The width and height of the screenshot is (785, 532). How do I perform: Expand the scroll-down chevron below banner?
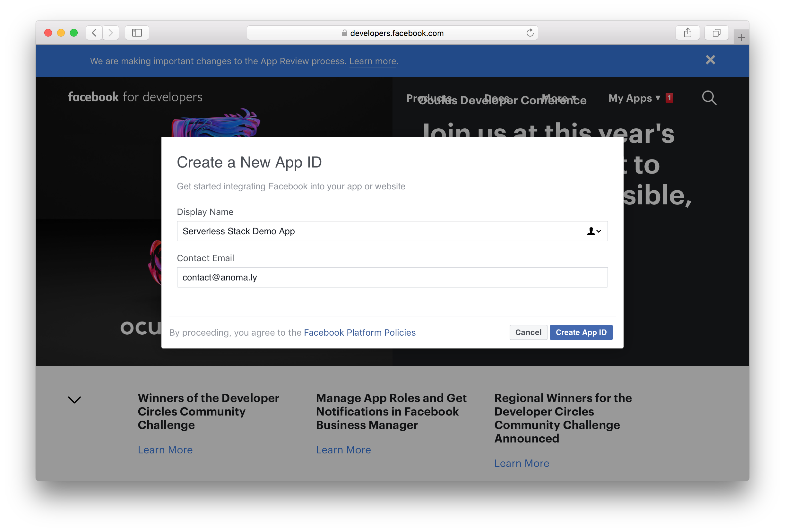tap(74, 399)
